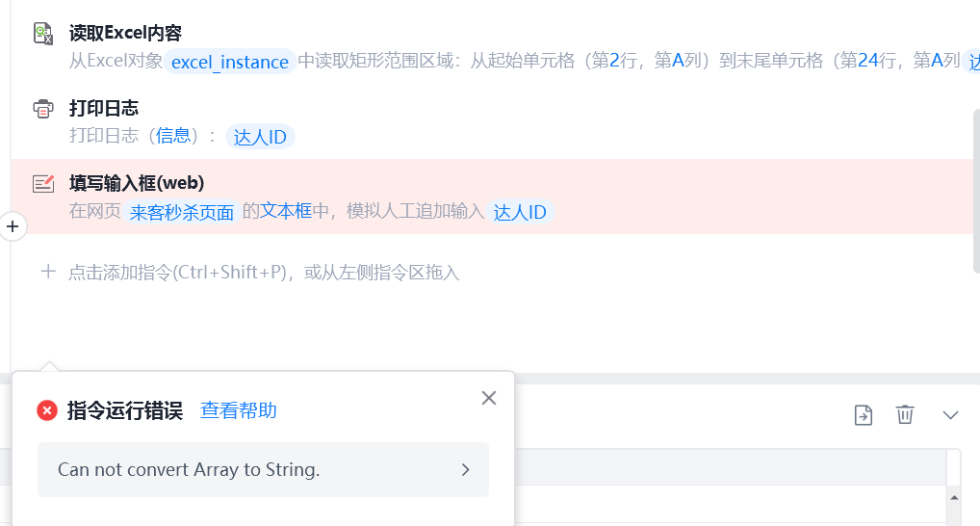Click the Read Excel content step icon
Screen dimensions: 980x526
(x=43, y=34)
